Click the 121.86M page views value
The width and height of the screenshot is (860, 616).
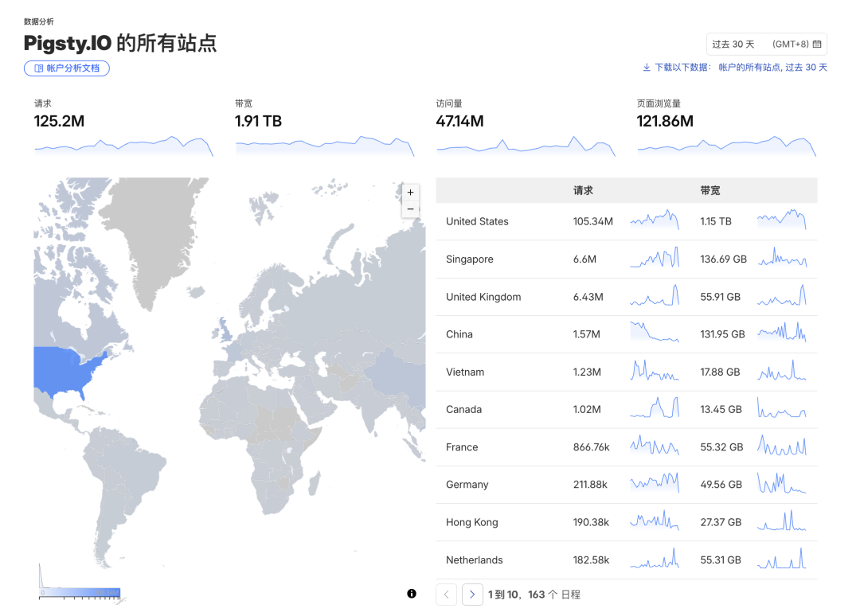pos(665,121)
